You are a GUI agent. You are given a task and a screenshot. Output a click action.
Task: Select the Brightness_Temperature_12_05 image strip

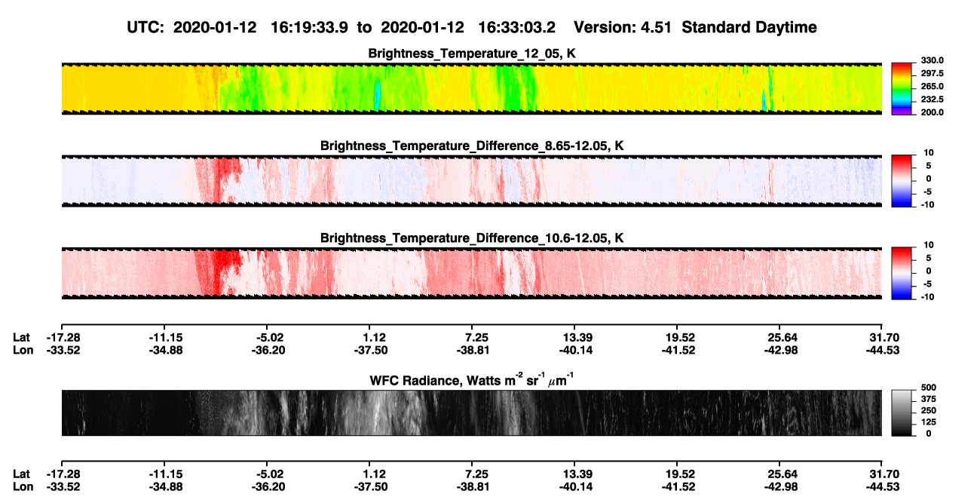(x=471, y=88)
